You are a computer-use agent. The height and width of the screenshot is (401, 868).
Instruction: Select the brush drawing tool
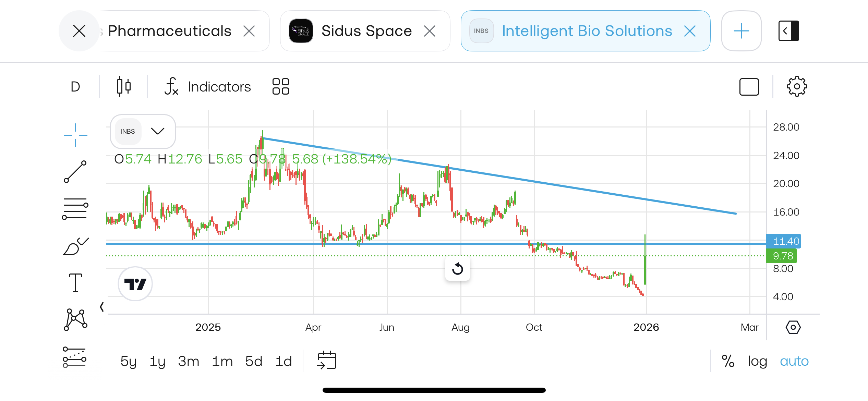coord(76,246)
